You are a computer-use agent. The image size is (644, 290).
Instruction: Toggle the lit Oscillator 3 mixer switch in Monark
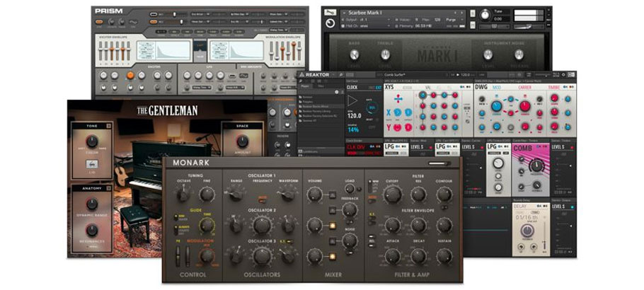point(332,256)
